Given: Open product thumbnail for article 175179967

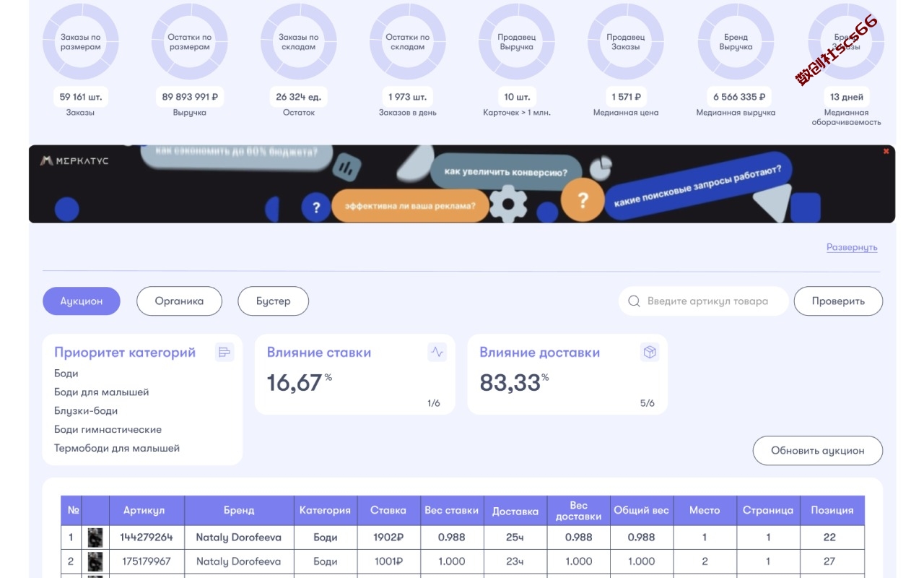Looking at the screenshot, I should click(x=95, y=561).
